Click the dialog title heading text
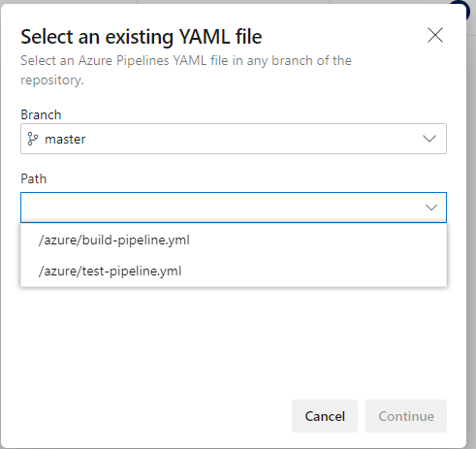The image size is (476, 449). click(x=142, y=37)
